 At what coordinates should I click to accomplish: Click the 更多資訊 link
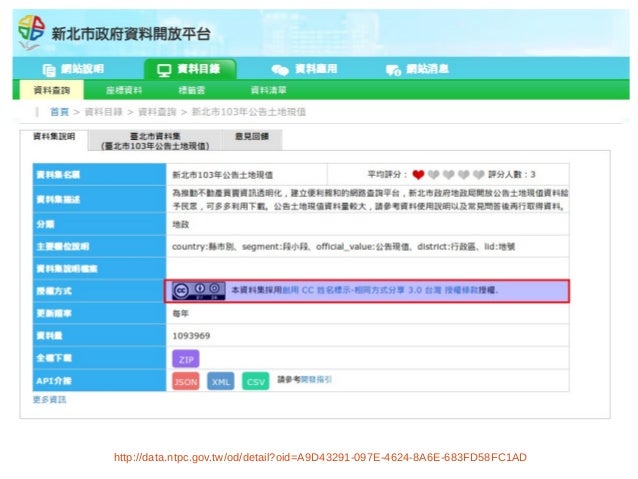click(x=49, y=400)
